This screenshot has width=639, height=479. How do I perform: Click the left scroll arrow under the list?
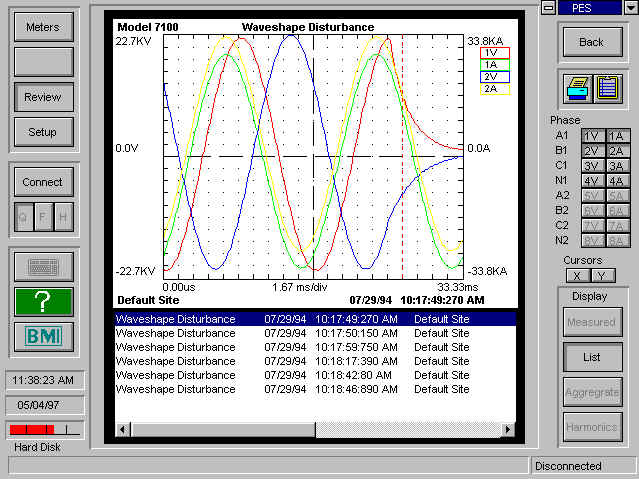123,430
